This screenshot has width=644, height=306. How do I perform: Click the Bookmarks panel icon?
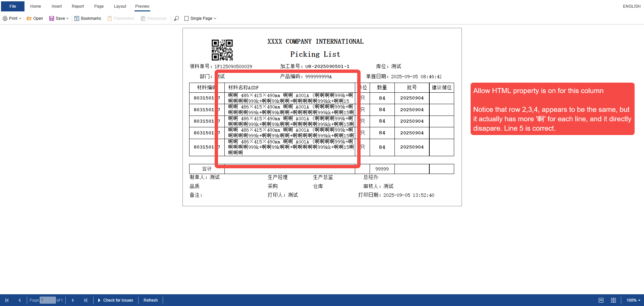click(x=77, y=18)
